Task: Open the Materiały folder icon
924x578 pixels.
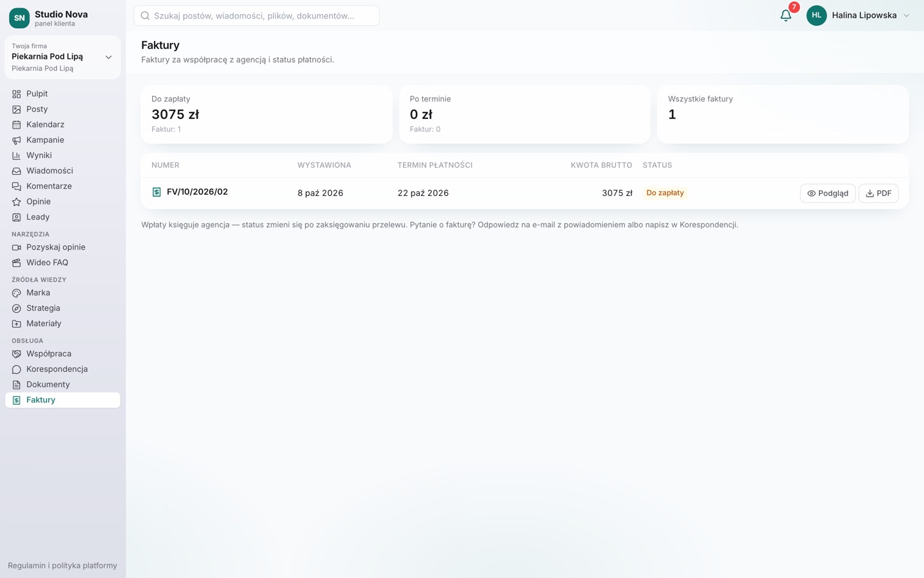Action: pyautogui.click(x=17, y=324)
